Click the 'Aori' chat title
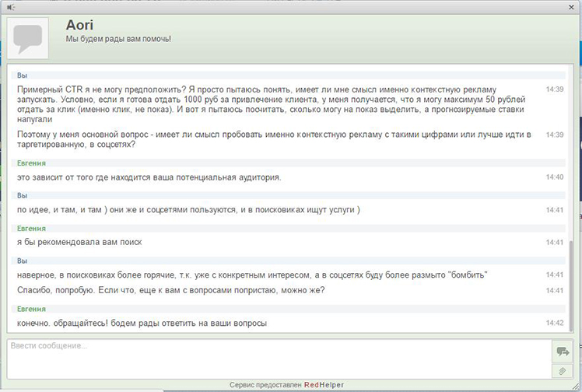This screenshot has height=392, width=582. coord(79,25)
